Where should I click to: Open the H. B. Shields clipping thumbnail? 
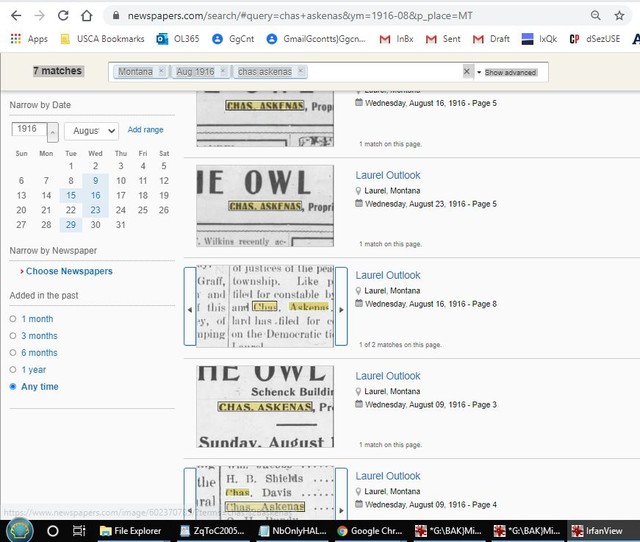click(266, 493)
